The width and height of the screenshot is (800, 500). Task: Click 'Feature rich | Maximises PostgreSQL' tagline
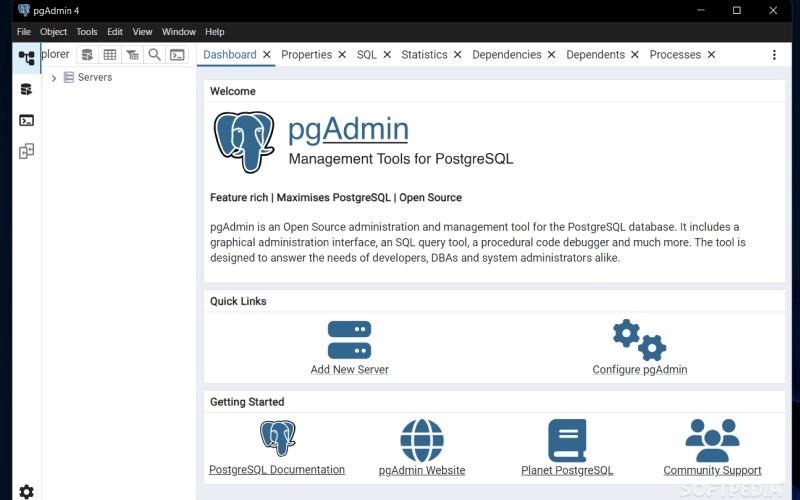click(x=336, y=197)
